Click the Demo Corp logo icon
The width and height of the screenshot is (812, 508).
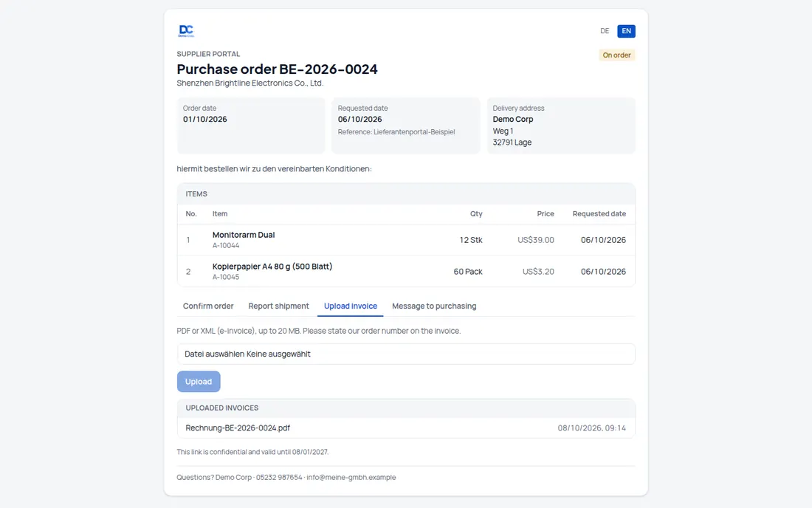(x=186, y=31)
